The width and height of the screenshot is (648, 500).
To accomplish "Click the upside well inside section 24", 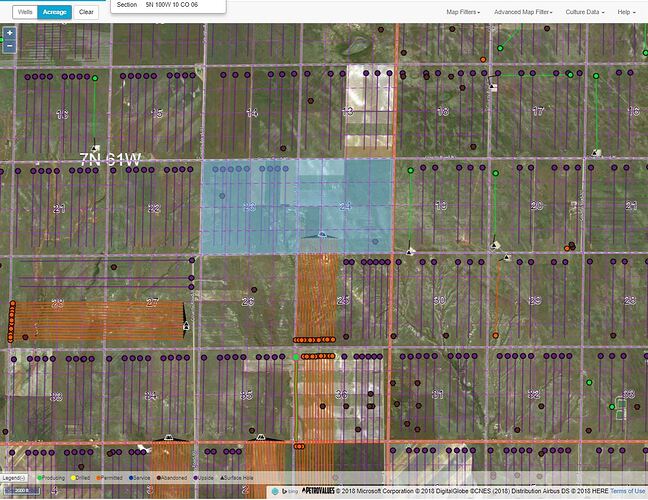I will (375, 242).
